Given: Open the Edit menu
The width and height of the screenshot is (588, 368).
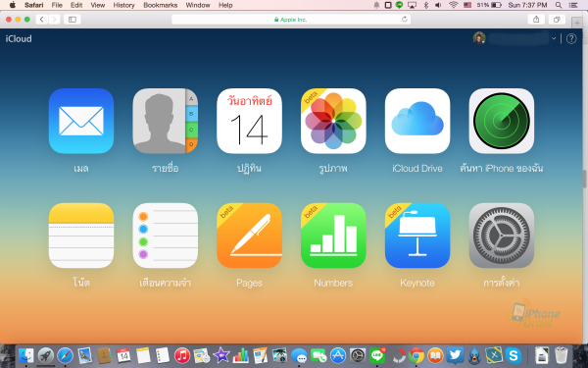Looking at the screenshot, I should [x=76, y=5].
